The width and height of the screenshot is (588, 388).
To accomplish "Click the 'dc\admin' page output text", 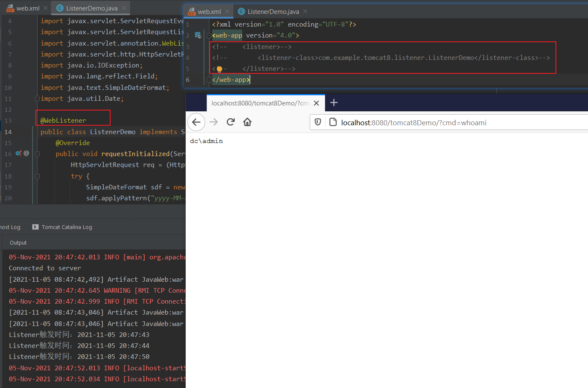I will [x=206, y=141].
